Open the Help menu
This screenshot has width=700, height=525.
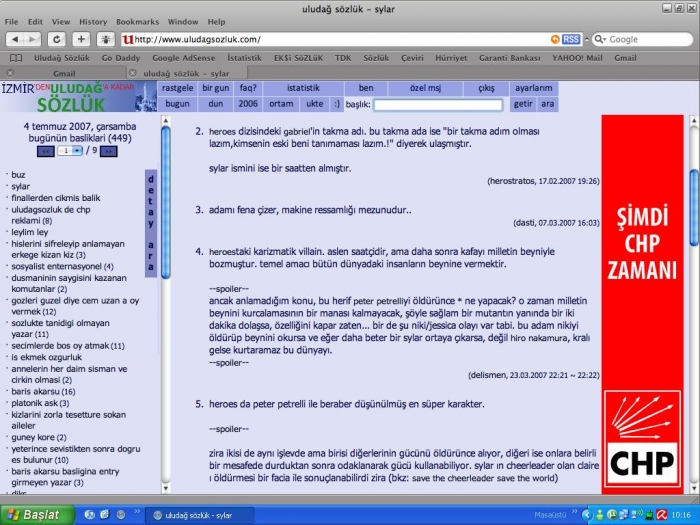click(217, 22)
